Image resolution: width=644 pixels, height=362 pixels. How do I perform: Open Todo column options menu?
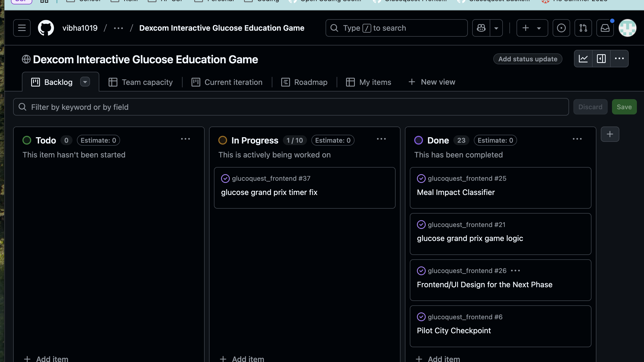click(185, 139)
